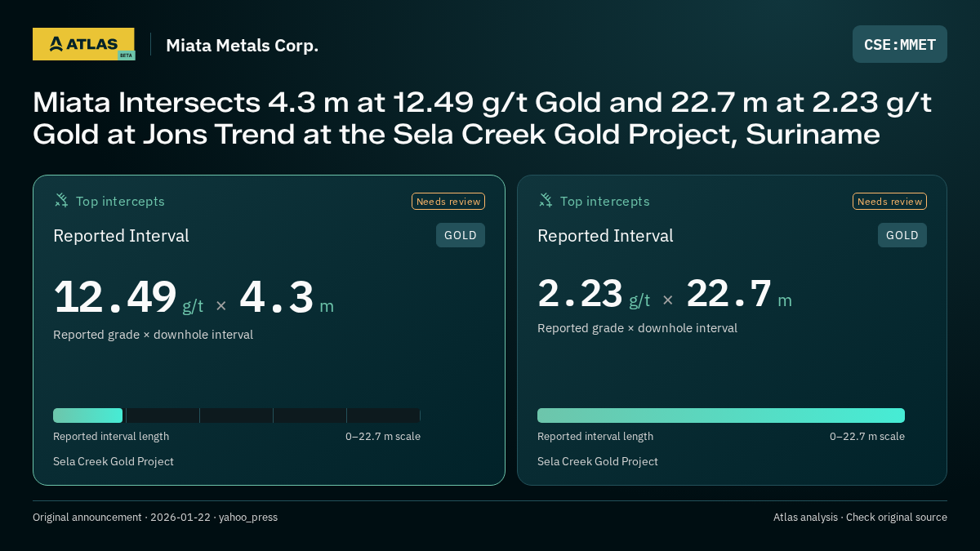
Task: Click the GOLD tag on the 22.7 m card
Action: coord(902,235)
